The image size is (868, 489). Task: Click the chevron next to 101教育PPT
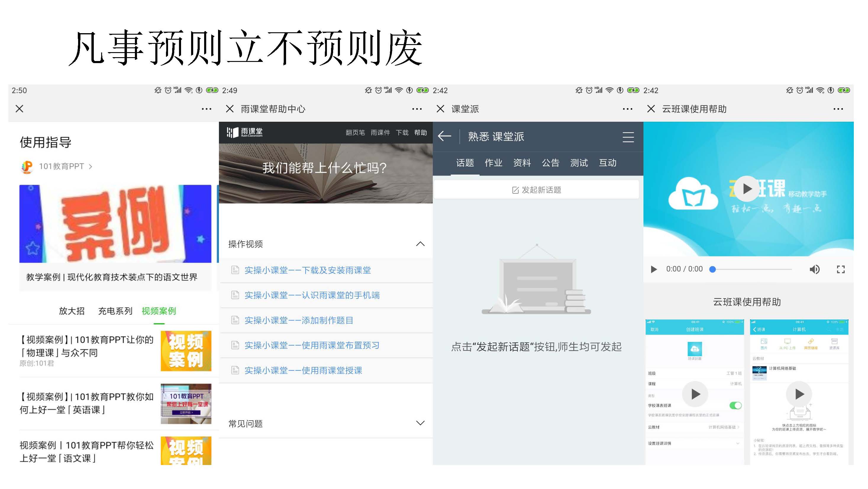[90, 166]
